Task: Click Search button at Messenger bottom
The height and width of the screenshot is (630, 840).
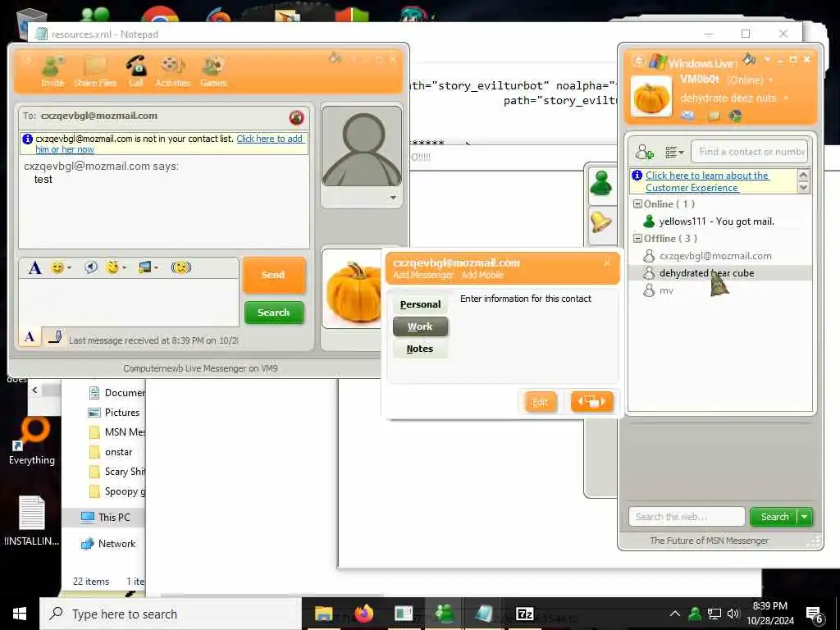Action: click(774, 517)
